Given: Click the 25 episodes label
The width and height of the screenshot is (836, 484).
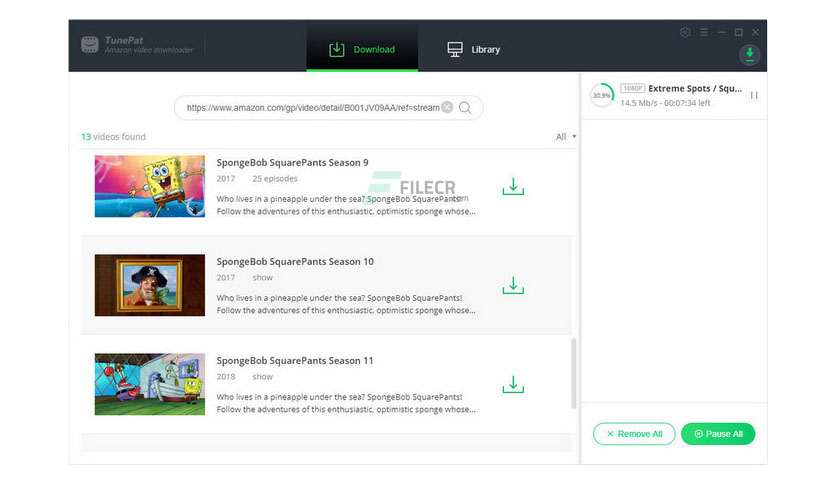Looking at the screenshot, I should point(275,179).
